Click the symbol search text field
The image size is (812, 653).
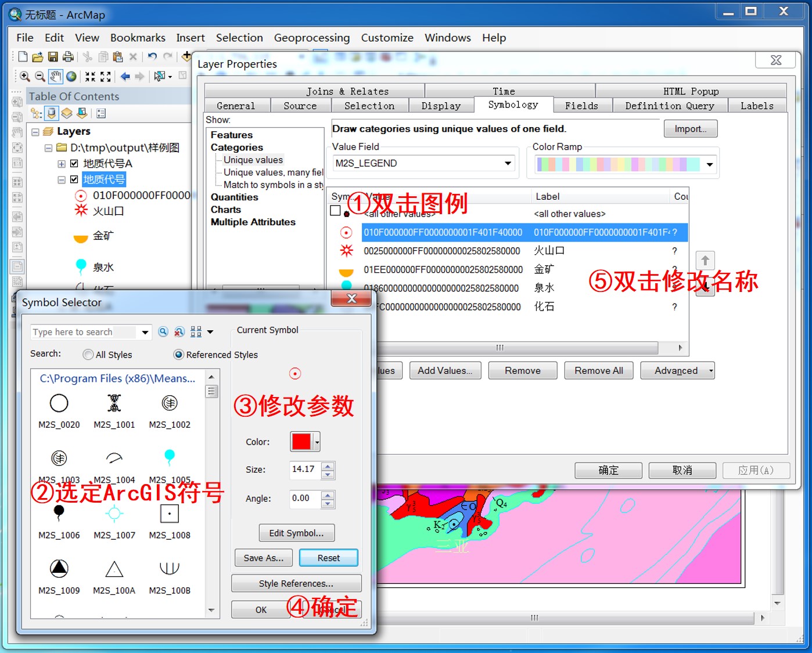click(x=85, y=332)
